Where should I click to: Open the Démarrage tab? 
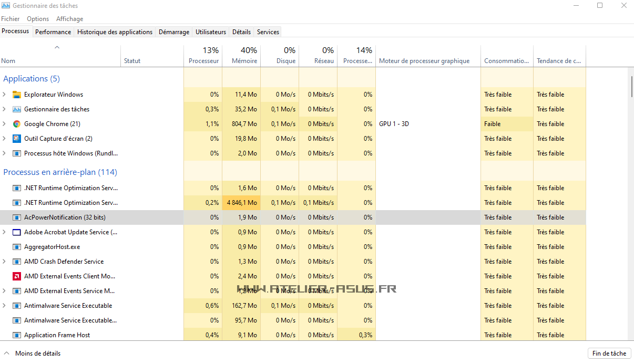point(173,32)
